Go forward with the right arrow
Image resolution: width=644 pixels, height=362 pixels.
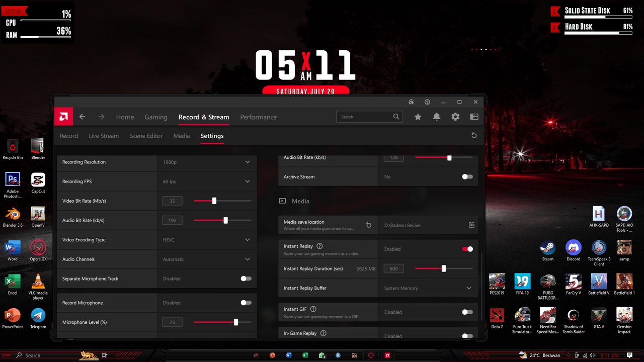coord(102,117)
